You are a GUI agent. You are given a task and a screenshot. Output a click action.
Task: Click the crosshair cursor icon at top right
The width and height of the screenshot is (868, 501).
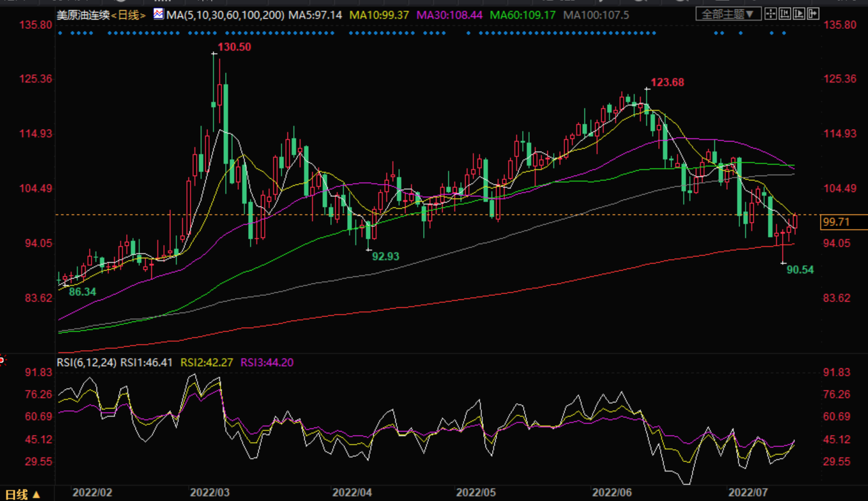(770, 14)
